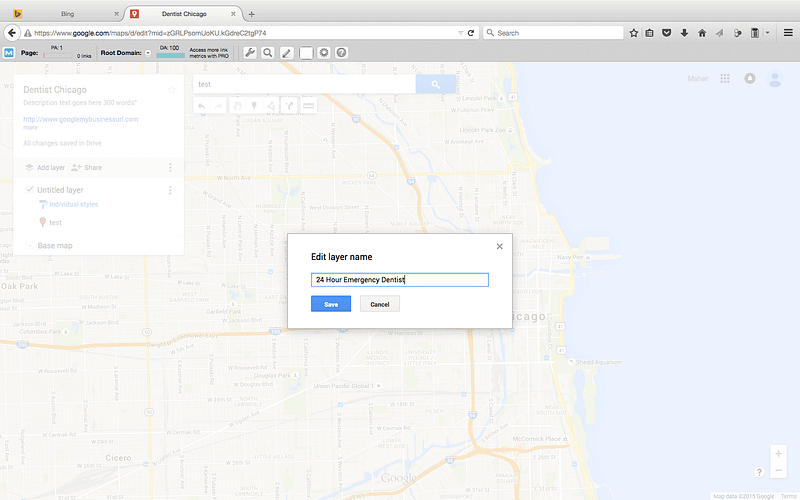The image size is (800, 500).
Task: Open the Google apps grid
Action: (725, 79)
